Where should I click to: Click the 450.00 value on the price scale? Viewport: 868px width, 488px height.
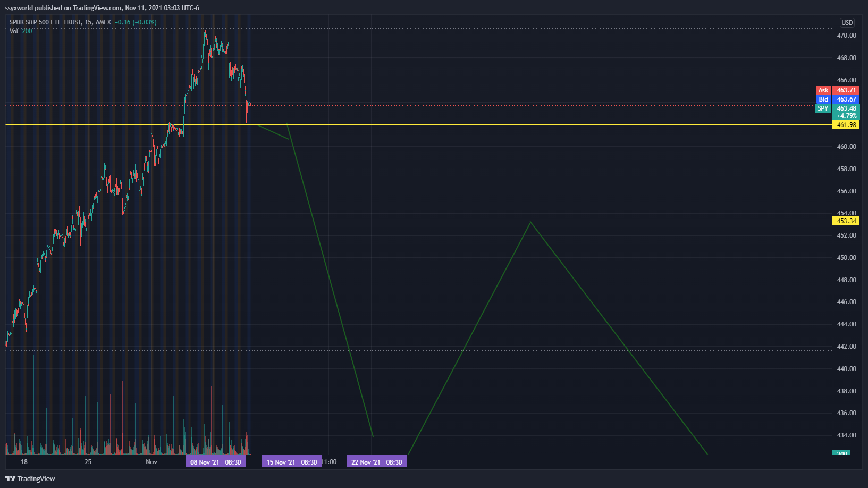[846, 258]
